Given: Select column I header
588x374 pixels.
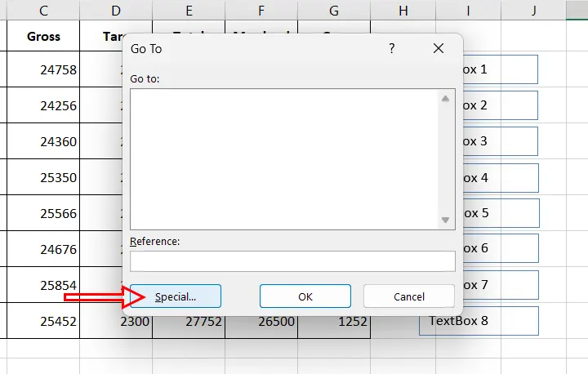Looking at the screenshot, I should tap(468, 10).
